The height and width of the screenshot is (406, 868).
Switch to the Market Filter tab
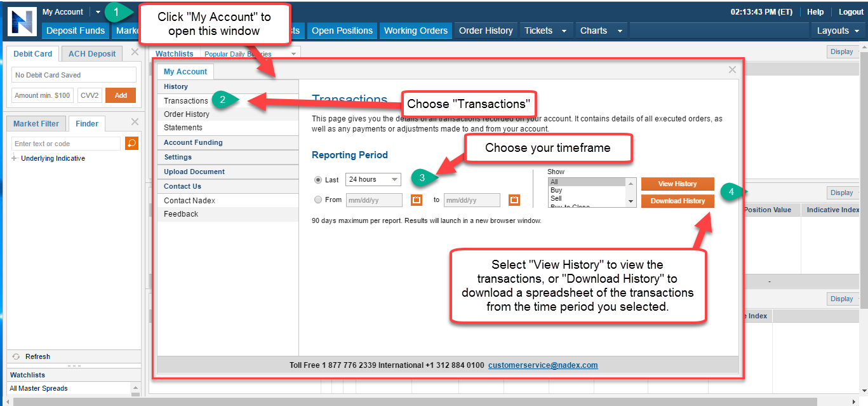tap(36, 124)
